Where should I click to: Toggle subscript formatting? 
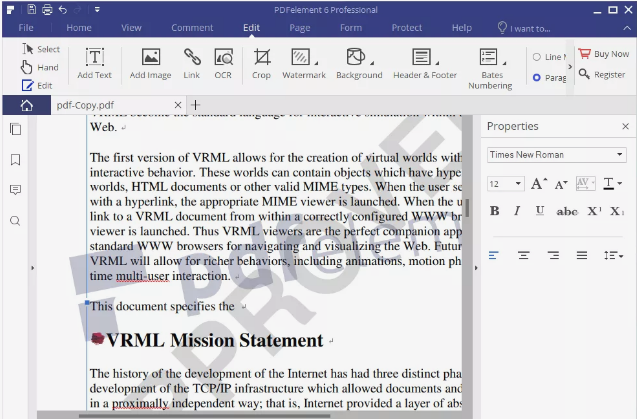click(616, 211)
